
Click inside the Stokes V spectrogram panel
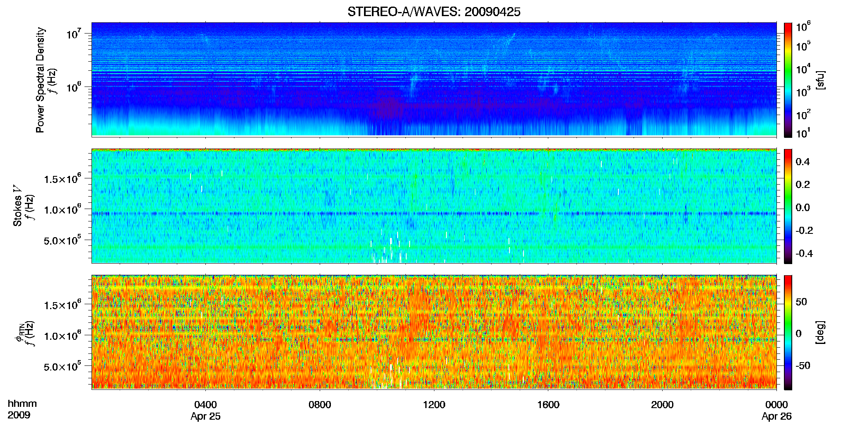[x=434, y=206]
